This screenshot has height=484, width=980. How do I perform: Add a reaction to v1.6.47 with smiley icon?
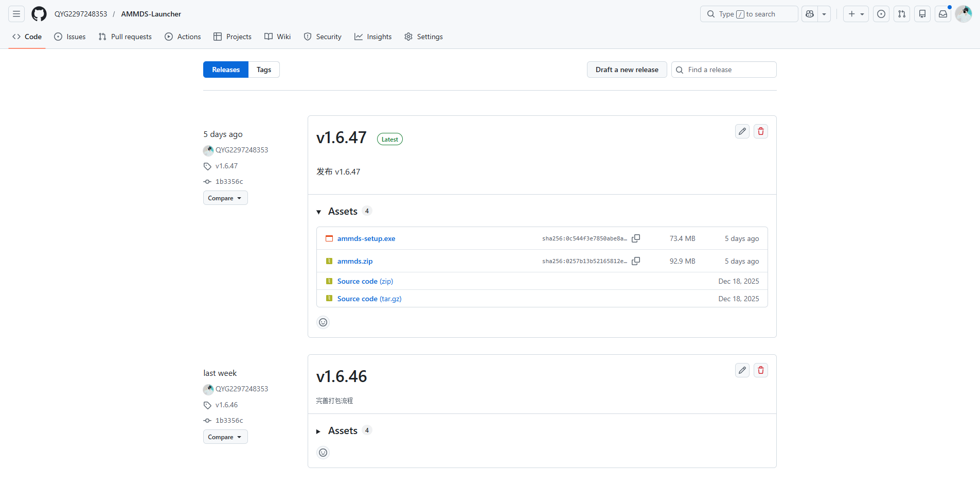323,322
